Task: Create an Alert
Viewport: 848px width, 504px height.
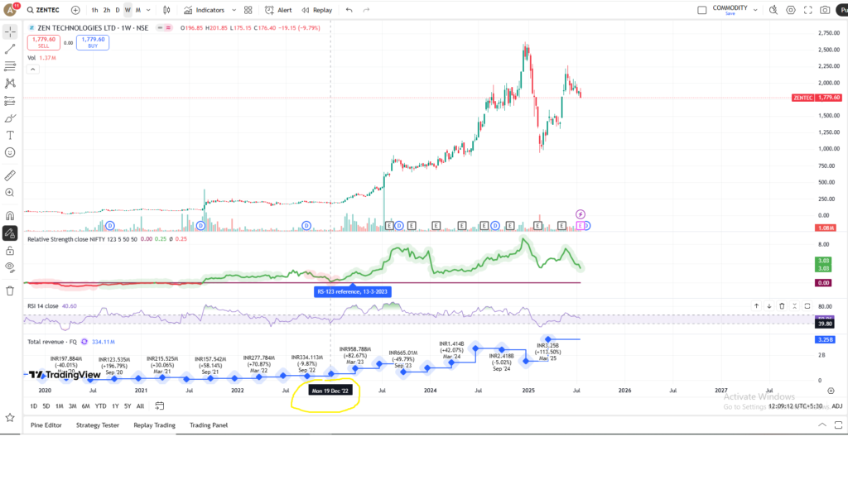Action: [278, 10]
